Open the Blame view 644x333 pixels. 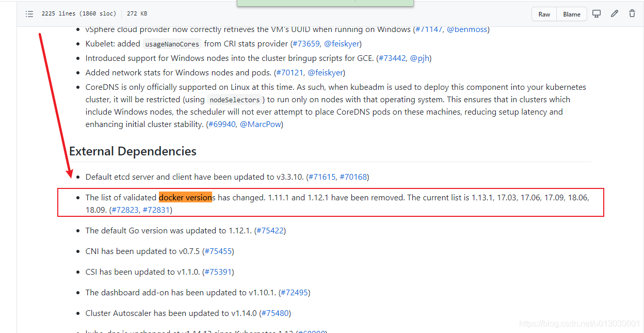coord(572,14)
